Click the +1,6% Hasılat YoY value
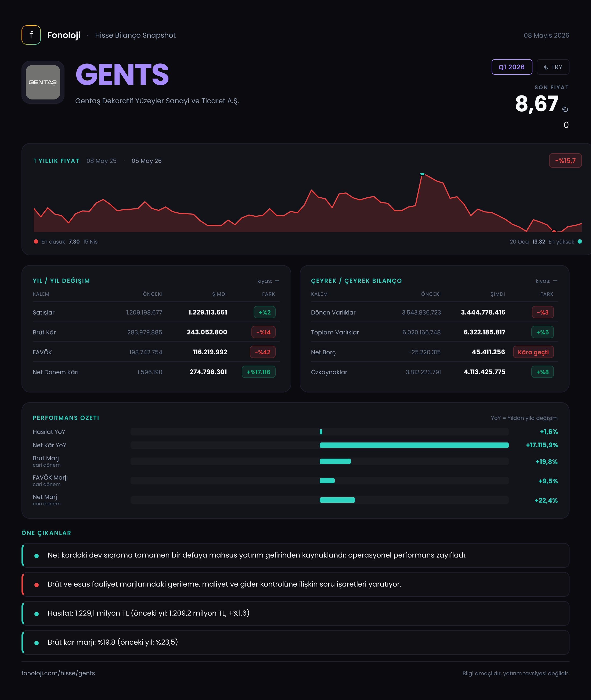591x700 pixels. (549, 432)
